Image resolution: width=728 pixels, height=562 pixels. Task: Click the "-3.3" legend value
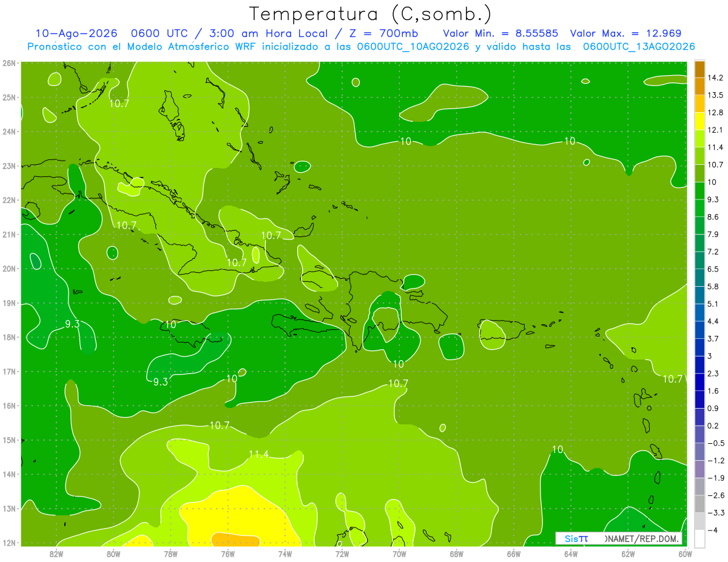click(x=717, y=512)
